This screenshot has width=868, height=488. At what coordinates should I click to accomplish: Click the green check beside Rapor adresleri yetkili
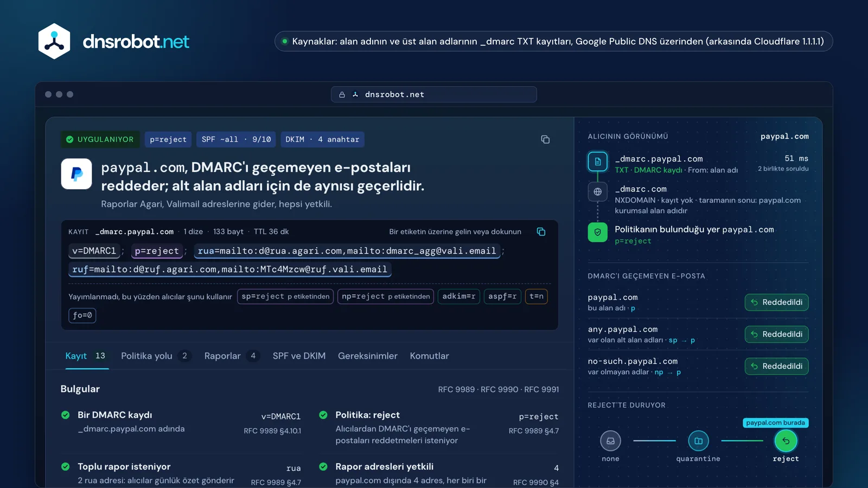coord(323,466)
